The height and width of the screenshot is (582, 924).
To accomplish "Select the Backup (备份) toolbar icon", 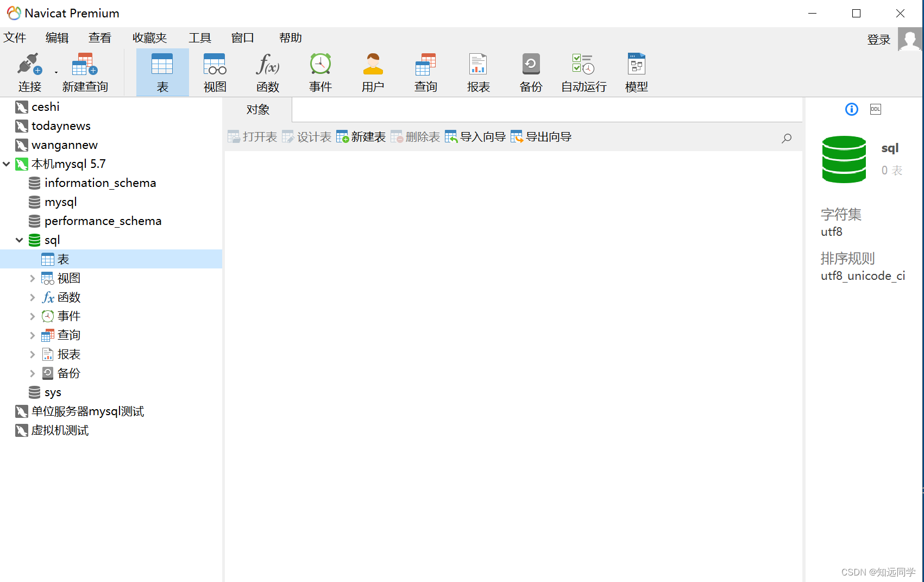I will coord(531,73).
